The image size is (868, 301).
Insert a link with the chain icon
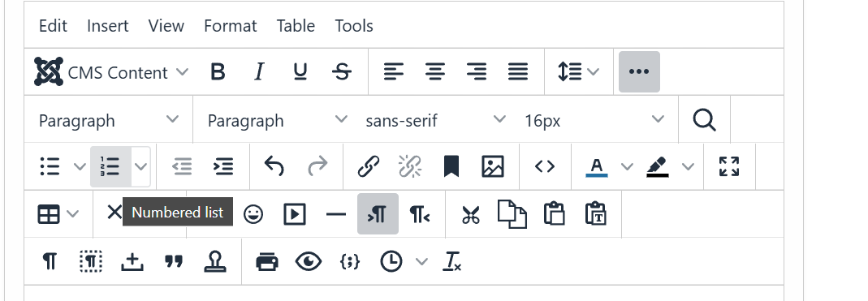point(368,166)
